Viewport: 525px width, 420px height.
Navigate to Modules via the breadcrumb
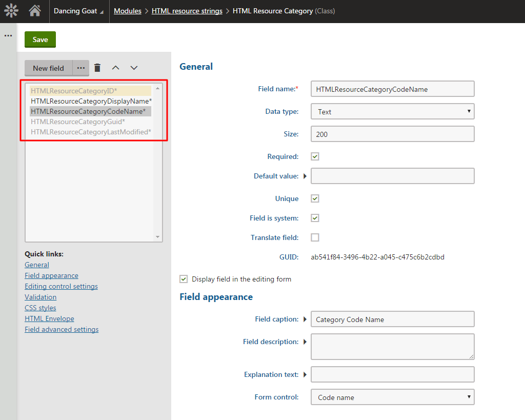click(127, 10)
